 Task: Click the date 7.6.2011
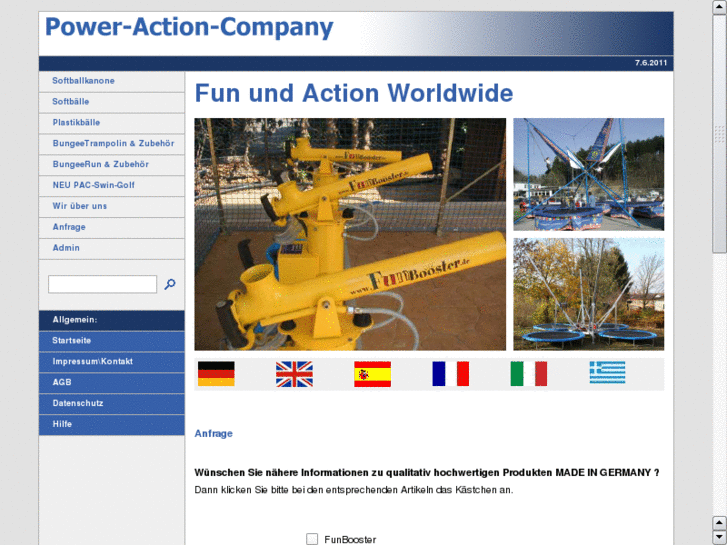651,63
